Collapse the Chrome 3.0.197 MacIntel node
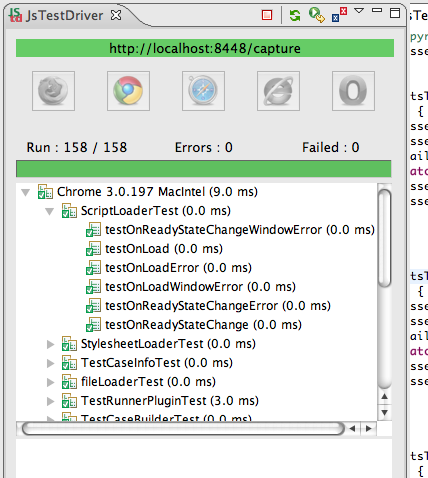 (x=26, y=192)
